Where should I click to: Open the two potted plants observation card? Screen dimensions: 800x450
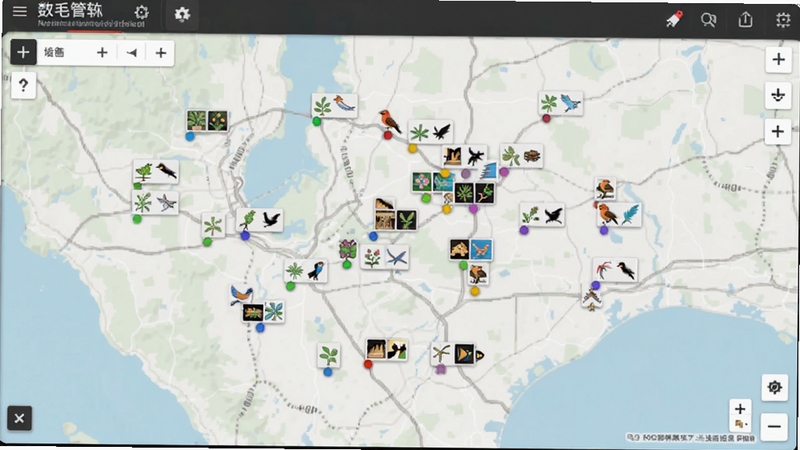click(x=207, y=121)
